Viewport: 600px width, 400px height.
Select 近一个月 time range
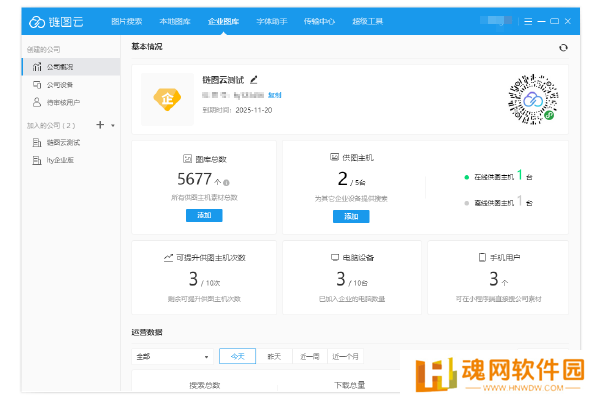345,356
